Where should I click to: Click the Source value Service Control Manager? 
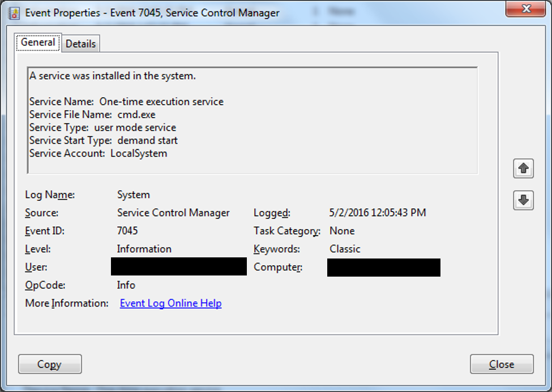(173, 213)
